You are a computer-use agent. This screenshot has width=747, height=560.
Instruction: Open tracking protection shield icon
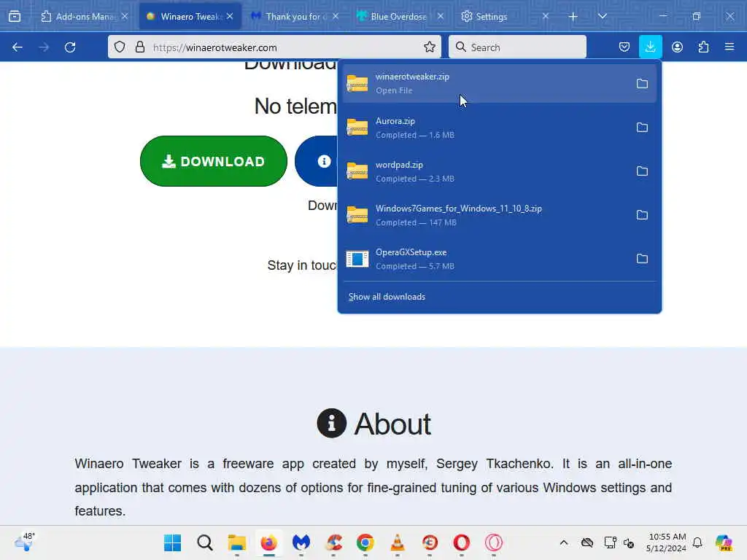[120, 47]
